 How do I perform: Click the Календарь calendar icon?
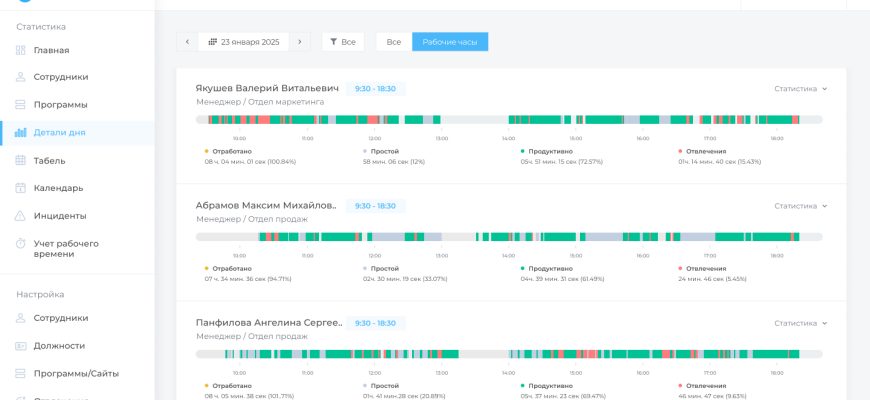[x=21, y=188]
